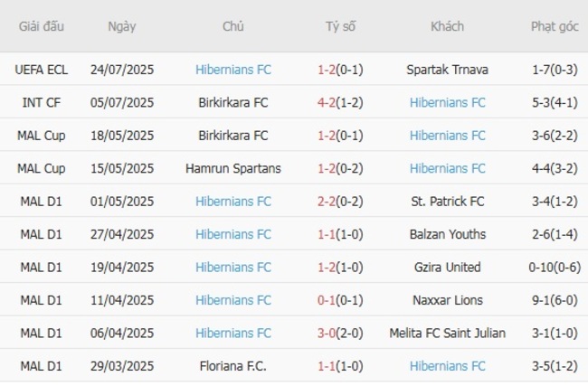Open the 3-0 score versus Melita

point(327,334)
